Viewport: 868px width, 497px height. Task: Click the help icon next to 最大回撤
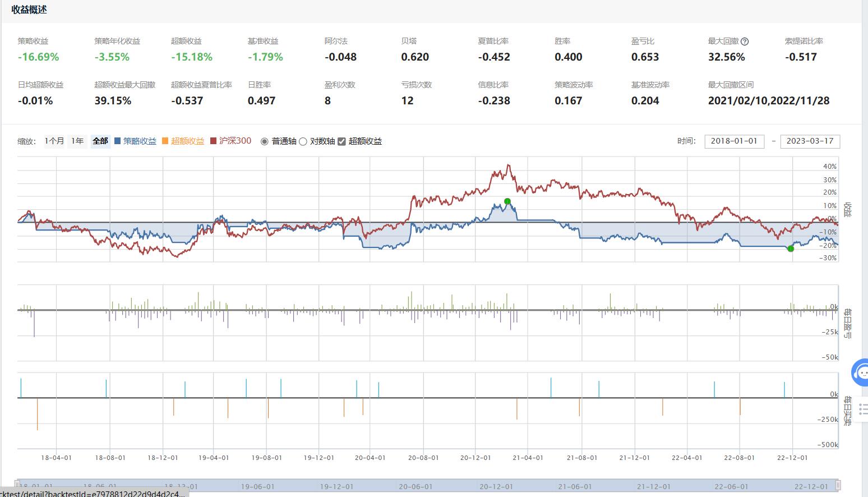tap(745, 41)
